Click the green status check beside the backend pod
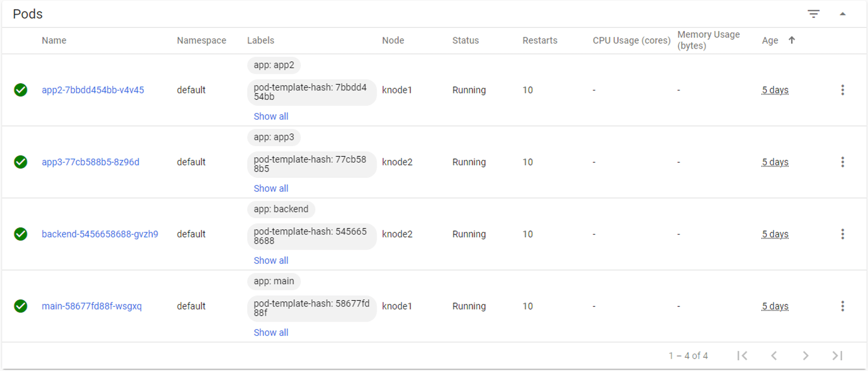 pyautogui.click(x=20, y=234)
